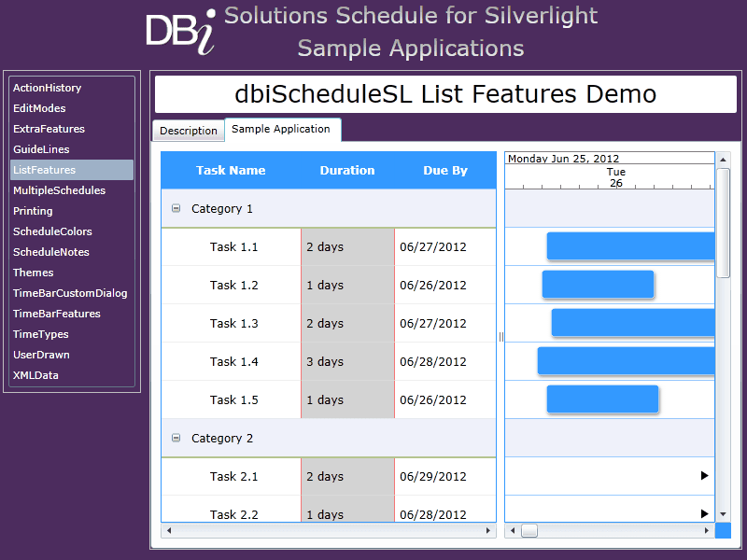Select the Task 2.2 row name

pyautogui.click(x=234, y=515)
